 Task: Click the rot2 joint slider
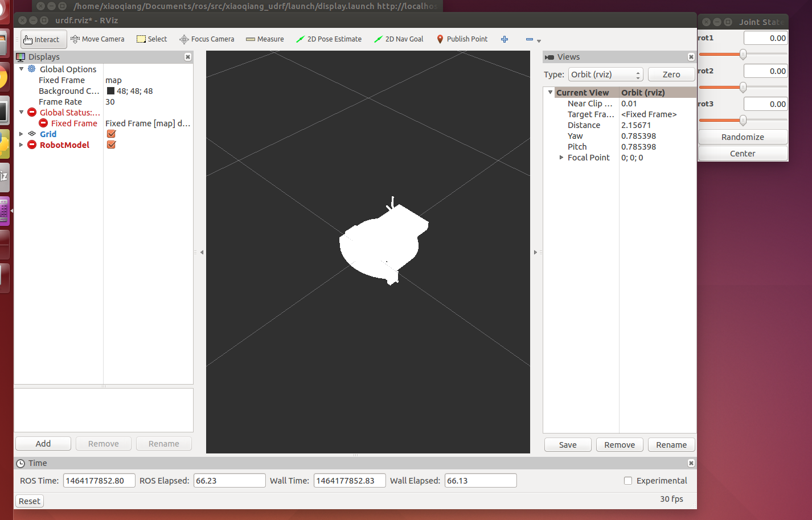[743, 88]
